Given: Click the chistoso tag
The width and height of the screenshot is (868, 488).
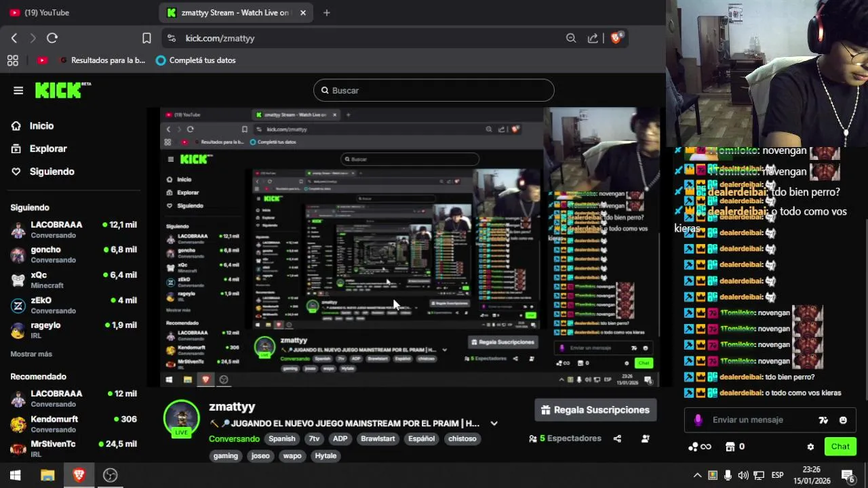Looking at the screenshot, I should pyautogui.click(x=462, y=439).
